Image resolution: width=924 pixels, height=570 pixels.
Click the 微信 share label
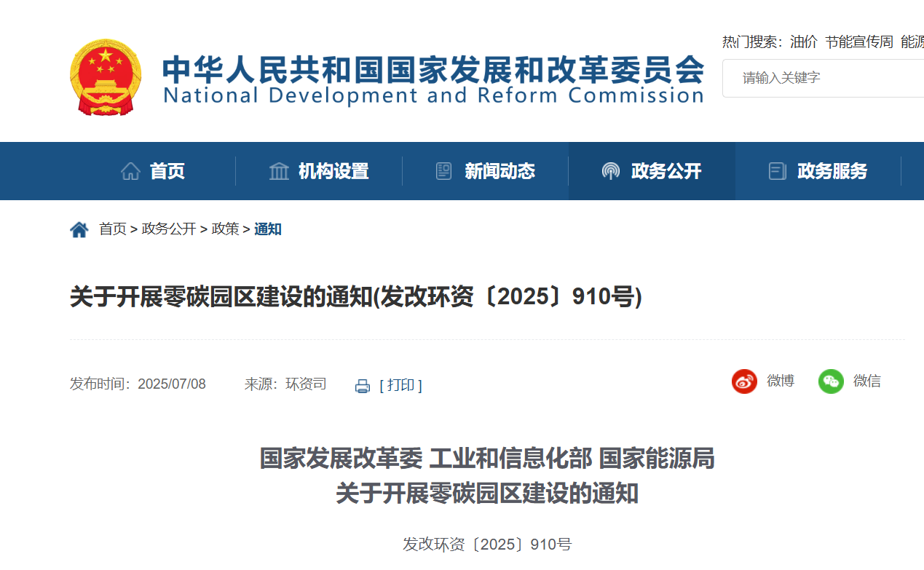[867, 381]
